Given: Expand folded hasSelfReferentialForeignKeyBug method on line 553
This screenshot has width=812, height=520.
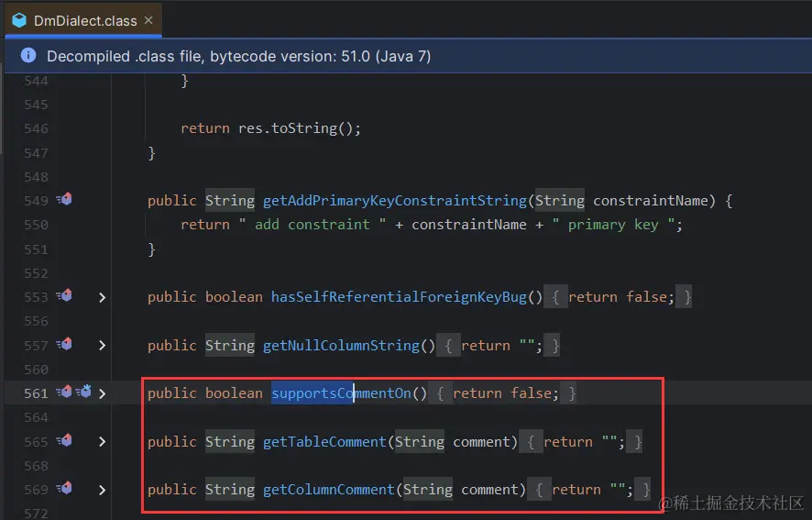Looking at the screenshot, I should click(x=102, y=297).
